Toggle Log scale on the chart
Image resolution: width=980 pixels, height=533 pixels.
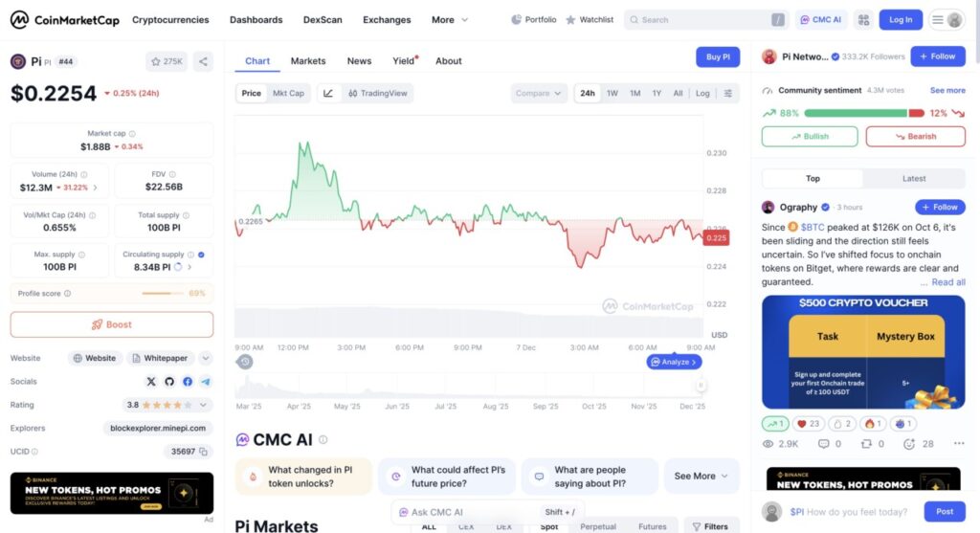pyautogui.click(x=702, y=94)
